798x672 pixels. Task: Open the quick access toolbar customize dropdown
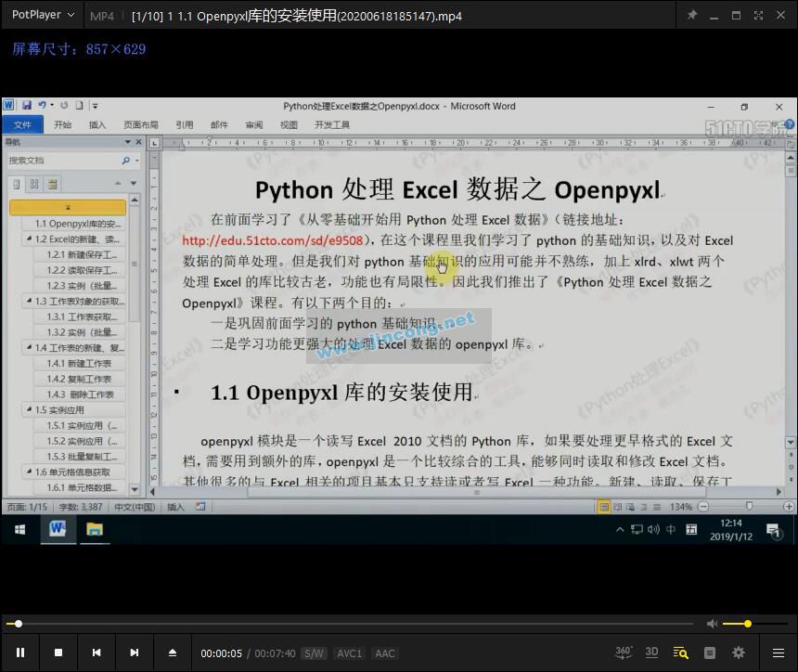click(x=96, y=106)
